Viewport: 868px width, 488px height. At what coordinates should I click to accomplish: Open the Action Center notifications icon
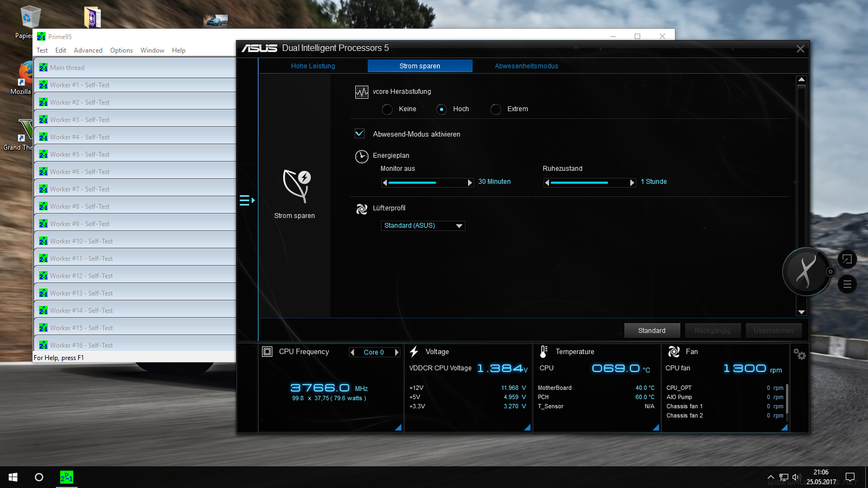[850, 477]
